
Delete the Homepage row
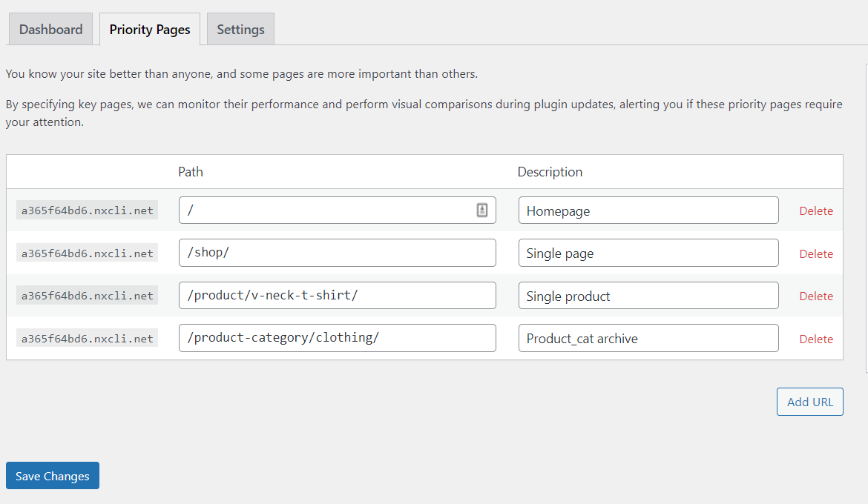816,210
